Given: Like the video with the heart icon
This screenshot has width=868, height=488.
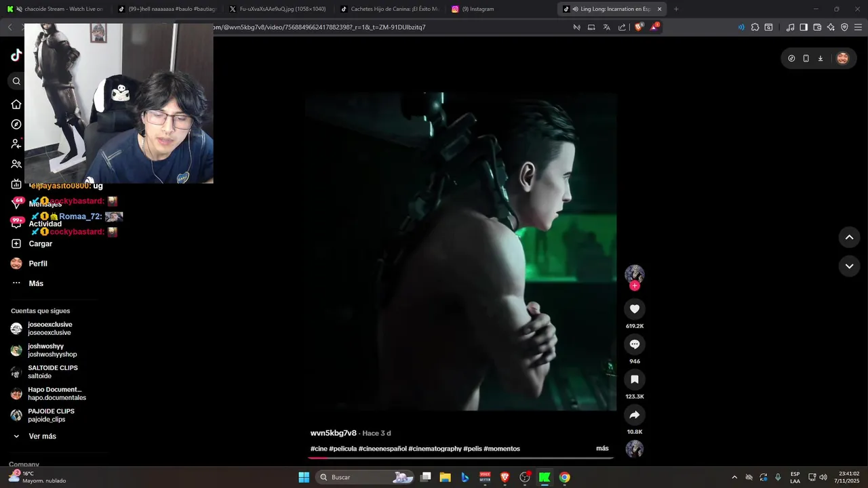Looking at the screenshot, I should tap(635, 309).
